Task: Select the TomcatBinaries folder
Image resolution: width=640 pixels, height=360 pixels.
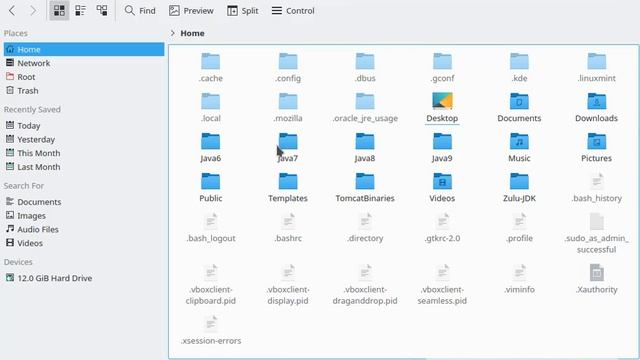Action: tap(365, 187)
